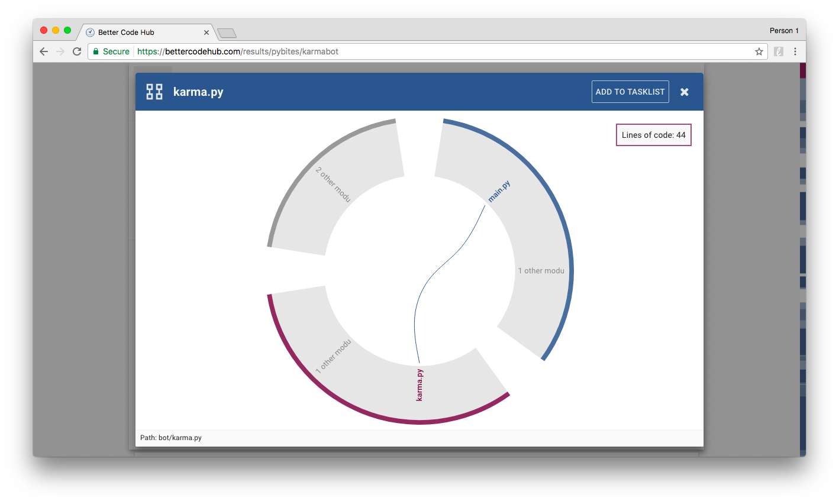Go back using the browser back arrow
The width and height of the screenshot is (839, 504).
[x=44, y=51]
